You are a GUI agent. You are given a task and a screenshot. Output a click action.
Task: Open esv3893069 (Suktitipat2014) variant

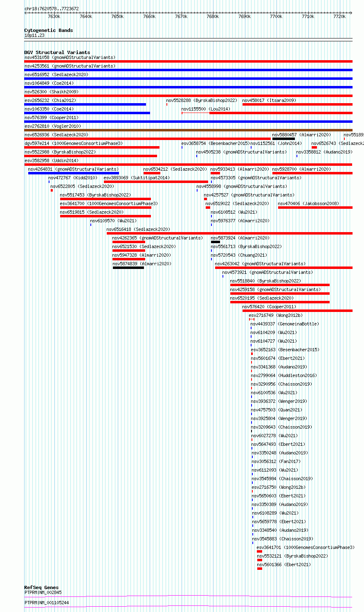click(137, 178)
